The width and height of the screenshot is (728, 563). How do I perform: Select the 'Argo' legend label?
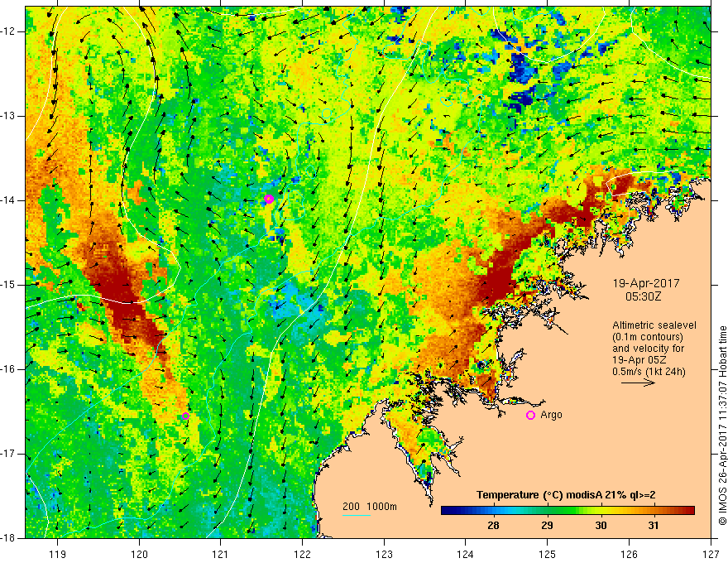[x=551, y=415]
